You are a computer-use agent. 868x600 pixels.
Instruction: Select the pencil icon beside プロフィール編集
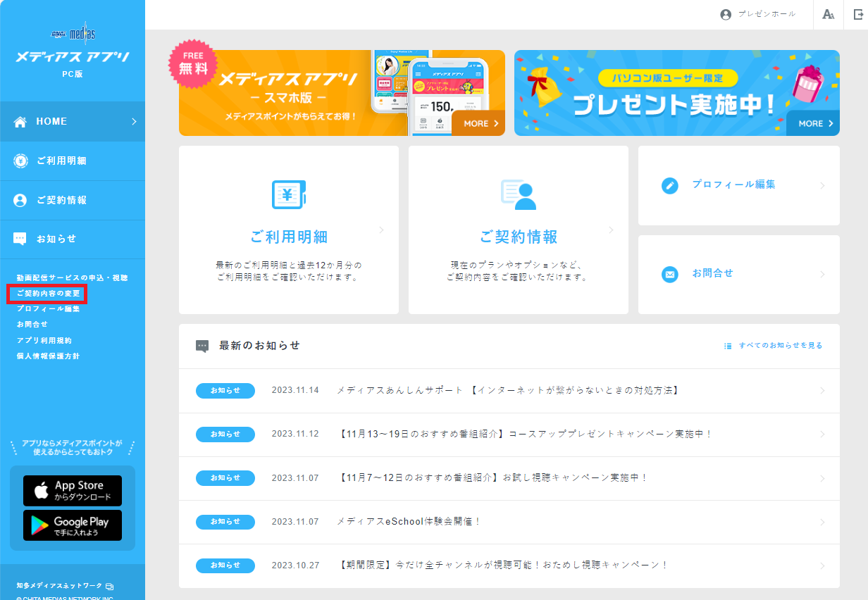(669, 185)
